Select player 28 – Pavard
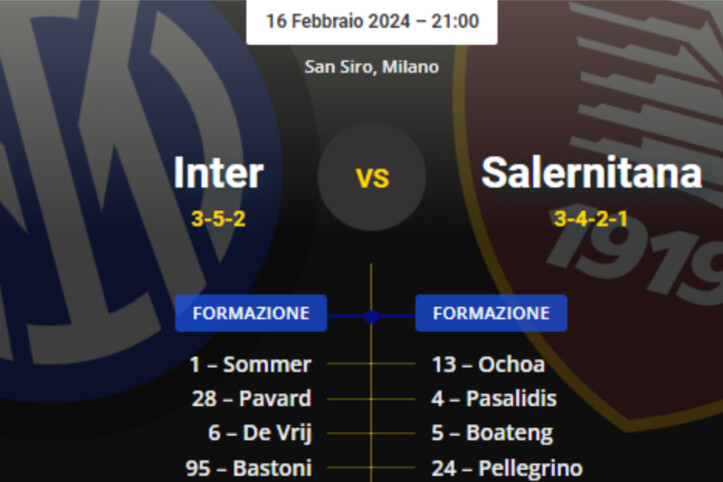Image resolution: width=723 pixels, height=482 pixels. point(251,399)
